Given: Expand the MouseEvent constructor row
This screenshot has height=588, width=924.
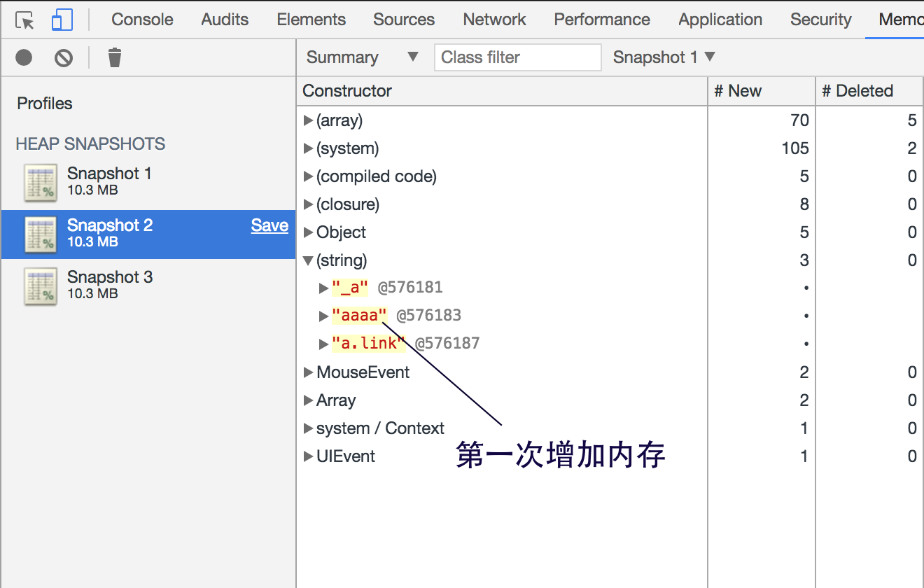Looking at the screenshot, I should [x=308, y=372].
